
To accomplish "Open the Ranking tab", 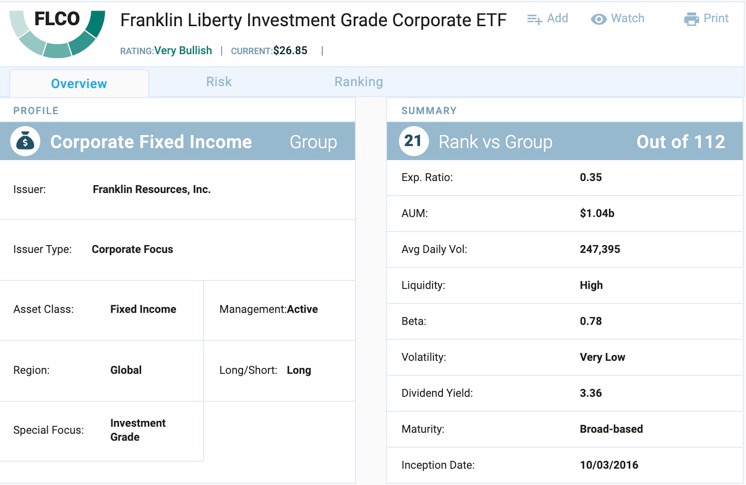I will point(358,82).
